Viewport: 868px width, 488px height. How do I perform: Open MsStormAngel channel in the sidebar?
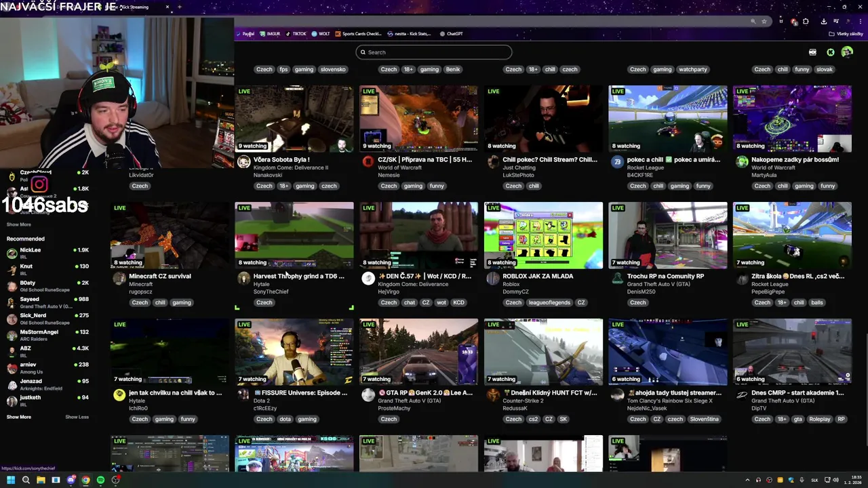[x=47, y=334]
